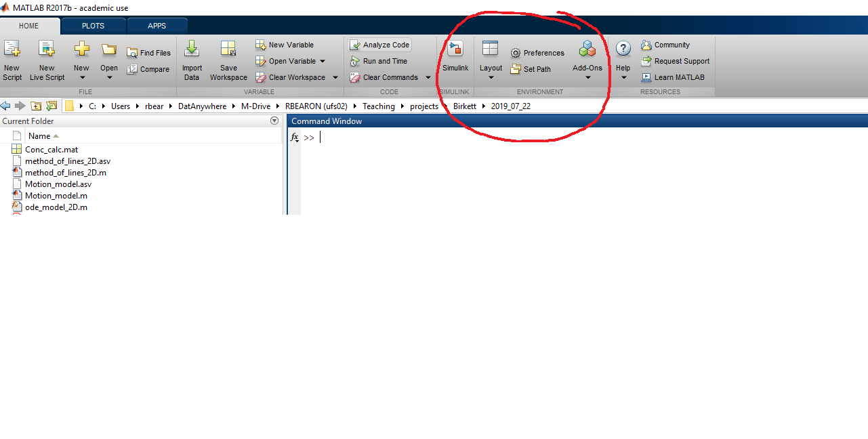Go back with the address bar back arrow

click(5, 106)
